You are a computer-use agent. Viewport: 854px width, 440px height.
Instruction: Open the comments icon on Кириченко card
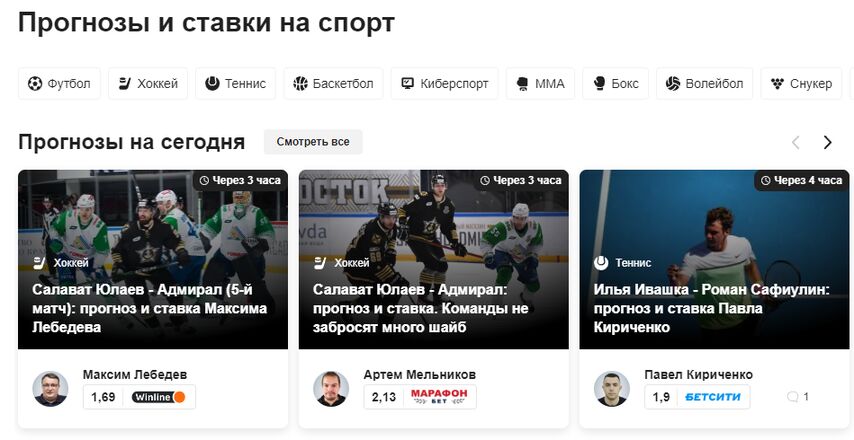point(793,396)
